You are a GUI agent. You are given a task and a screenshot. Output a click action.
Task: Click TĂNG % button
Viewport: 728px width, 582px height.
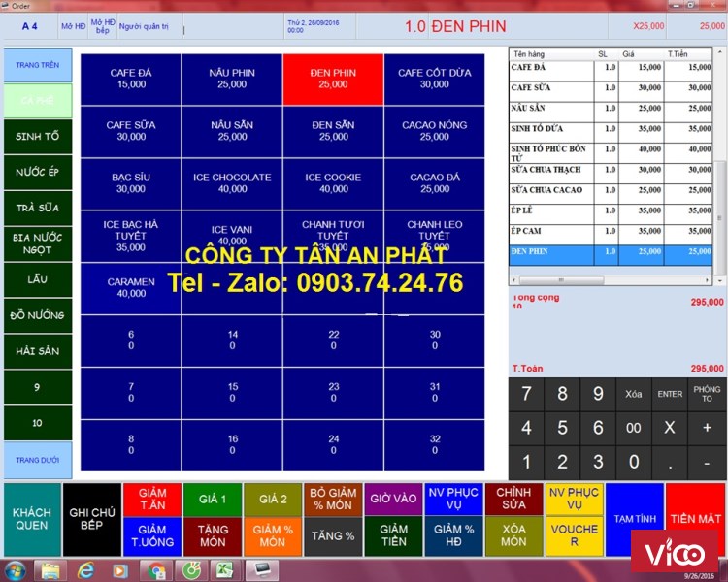point(333,536)
